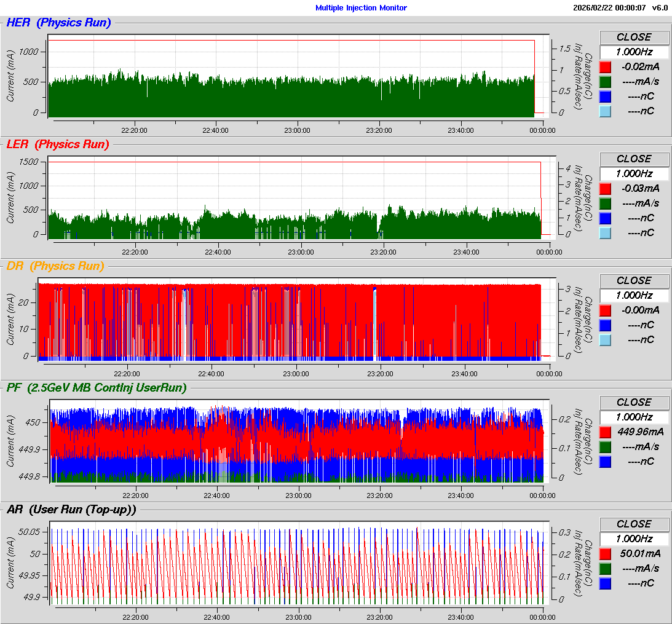Viewport: 672px width, 624px height.
Task: Toggle DR red current legend square
Action: coord(605,310)
